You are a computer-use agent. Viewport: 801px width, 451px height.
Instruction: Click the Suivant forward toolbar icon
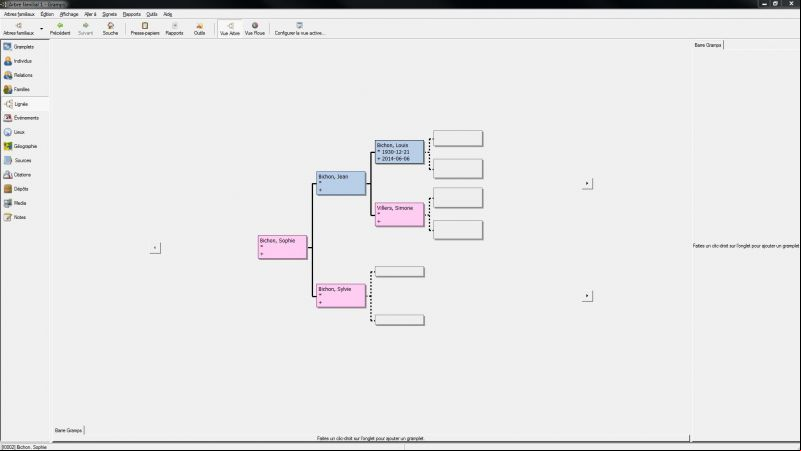[85, 26]
